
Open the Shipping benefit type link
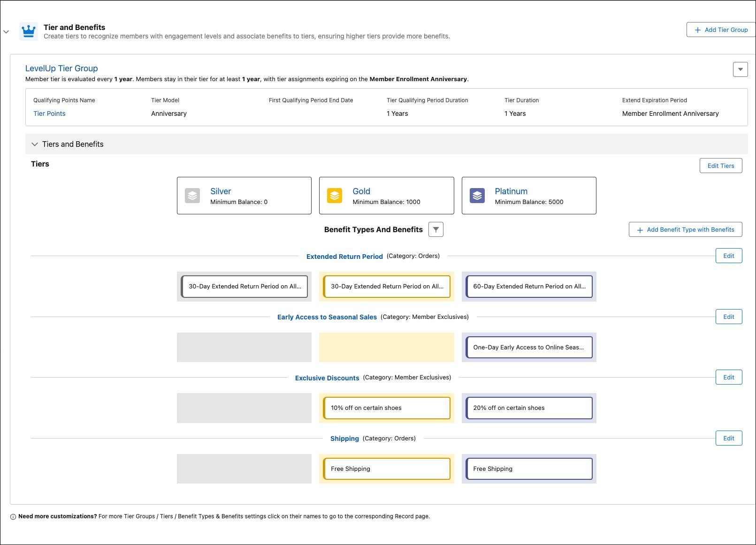[344, 439]
